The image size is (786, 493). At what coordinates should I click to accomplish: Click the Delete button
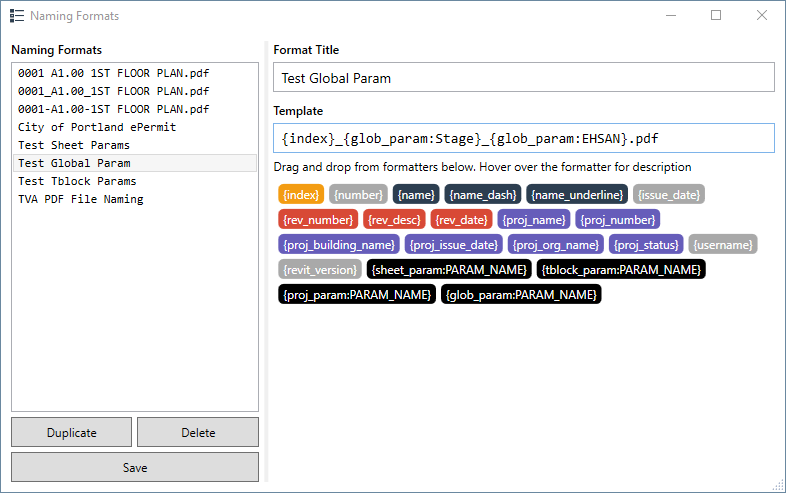click(198, 432)
